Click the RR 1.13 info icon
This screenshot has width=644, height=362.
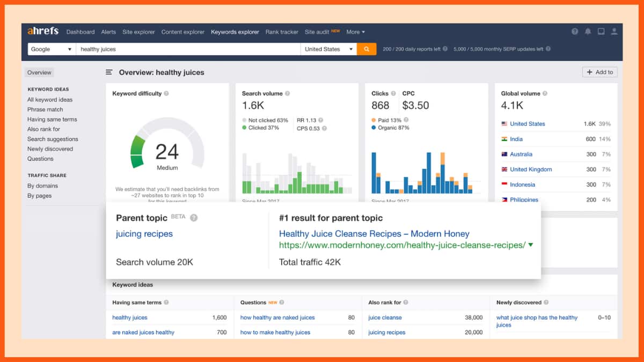(x=320, y=120)
